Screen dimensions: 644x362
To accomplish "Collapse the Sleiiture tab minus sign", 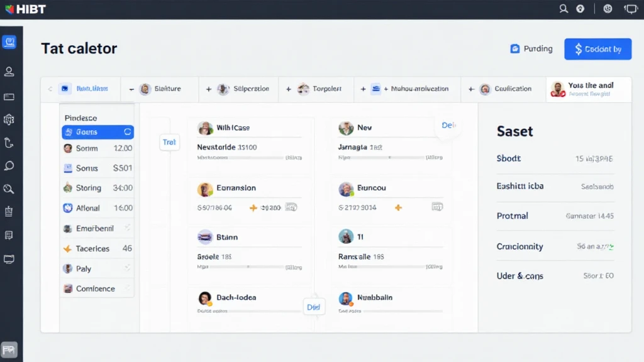I will tap(131, 89).
